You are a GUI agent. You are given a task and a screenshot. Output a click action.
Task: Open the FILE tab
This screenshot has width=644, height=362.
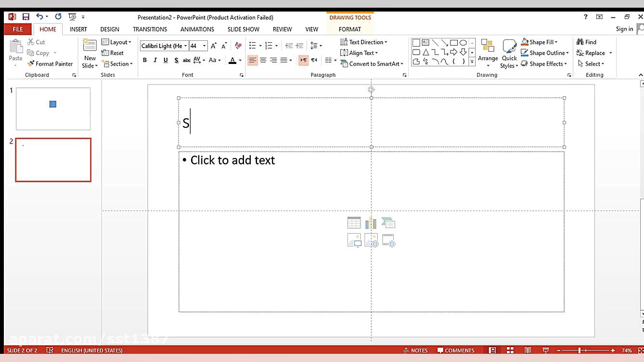pos(18,29)
